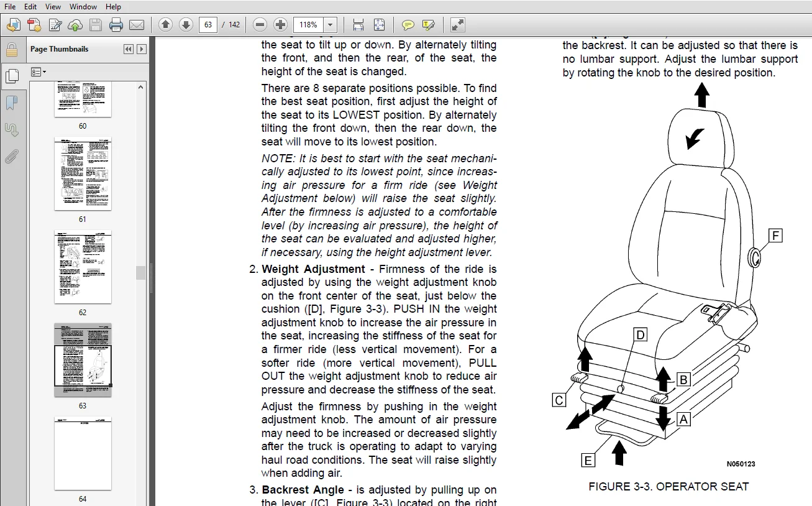Open the Window menu
The width and height of the screenshot is (812, 506).
click(83, 6)
